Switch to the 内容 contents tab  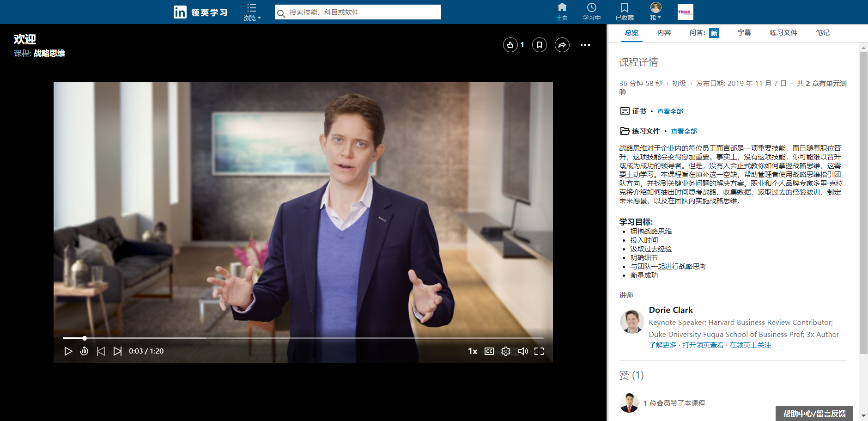tap(664, 33)
